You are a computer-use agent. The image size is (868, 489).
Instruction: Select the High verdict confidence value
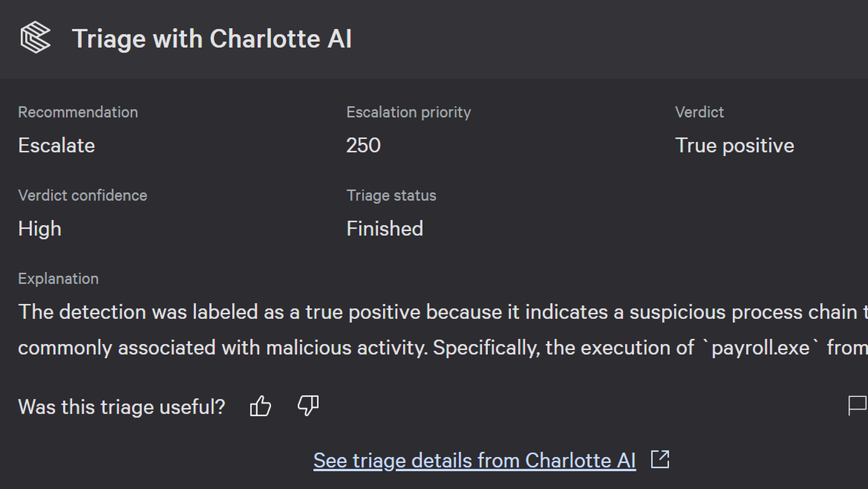click(x=40, y=229)
